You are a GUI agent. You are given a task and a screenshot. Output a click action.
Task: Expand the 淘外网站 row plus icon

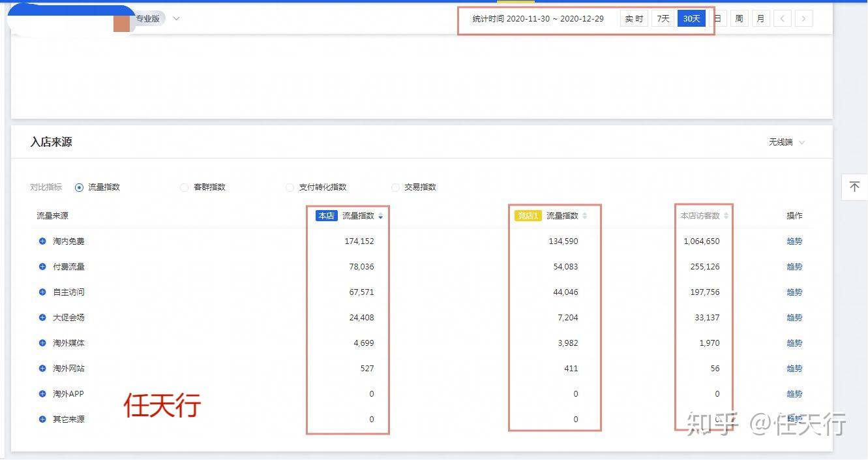click(x=42, y=369)
